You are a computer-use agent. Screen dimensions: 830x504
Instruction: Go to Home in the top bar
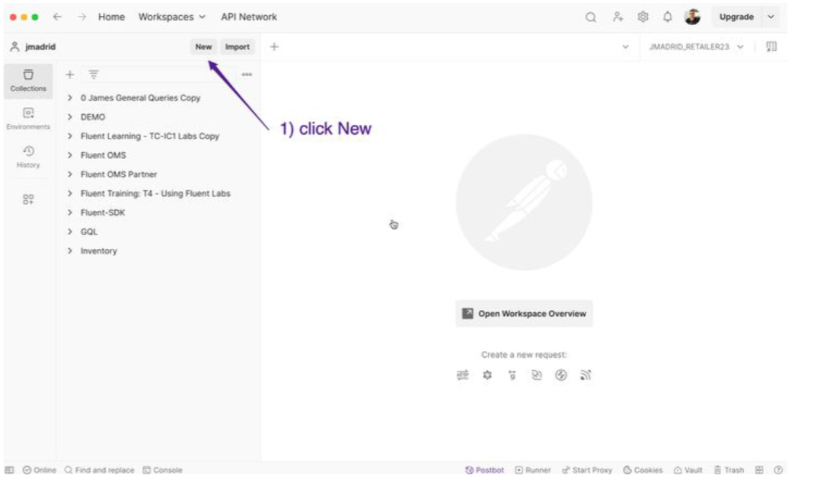pos(111,17)
